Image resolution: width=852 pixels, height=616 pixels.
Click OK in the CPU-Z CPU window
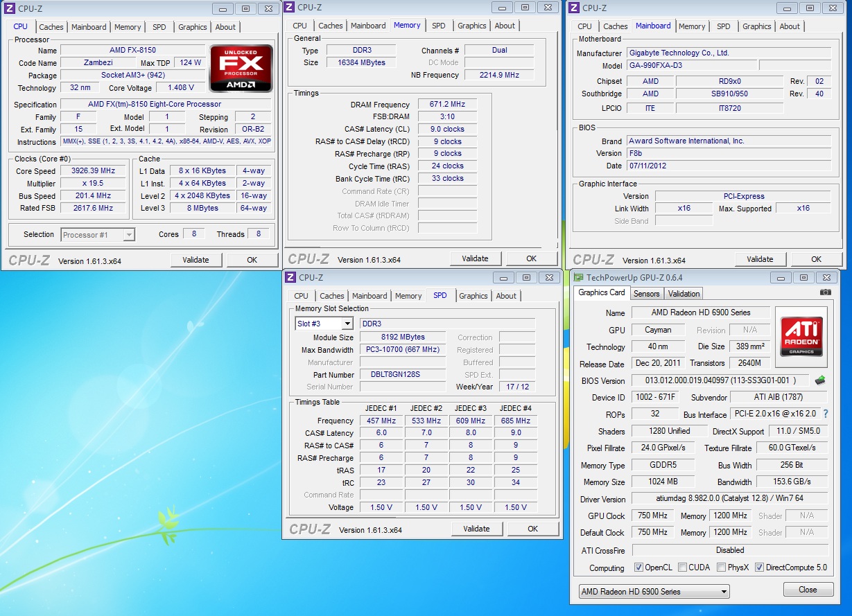point(252,260)
